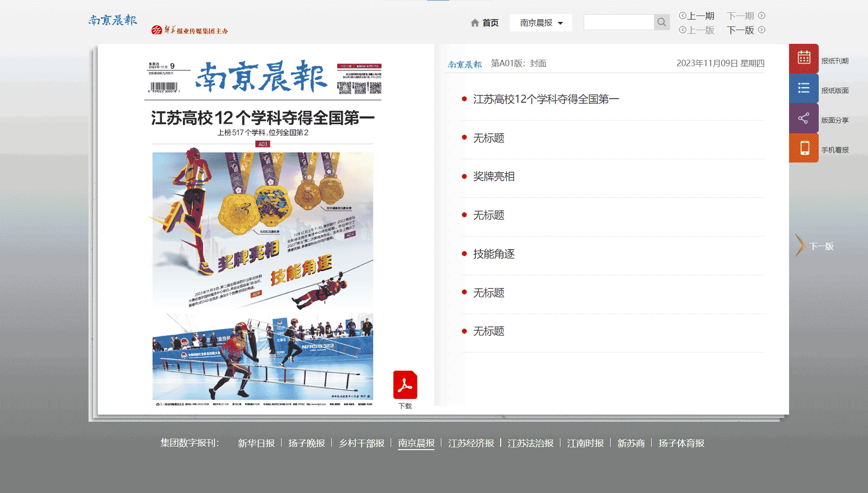The width and height of the screenshot is (868, 493).
Task: Open the 南京晨报 newspaper dropdown
Action: tap(541, 23)
